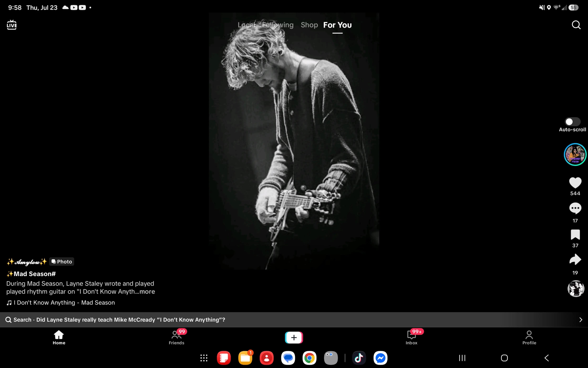
Task: Open the Inbox tab
Action: (x=411, y=338)
